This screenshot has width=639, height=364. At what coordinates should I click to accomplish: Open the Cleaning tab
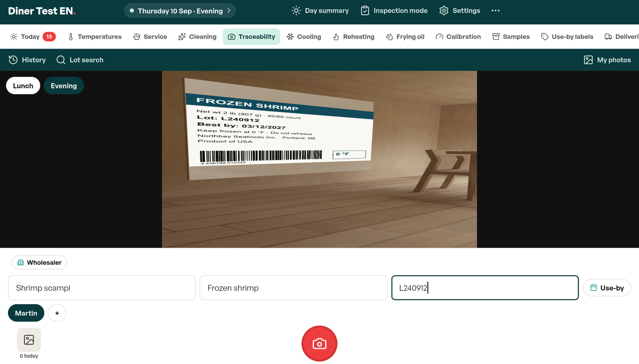click(197, 37)
